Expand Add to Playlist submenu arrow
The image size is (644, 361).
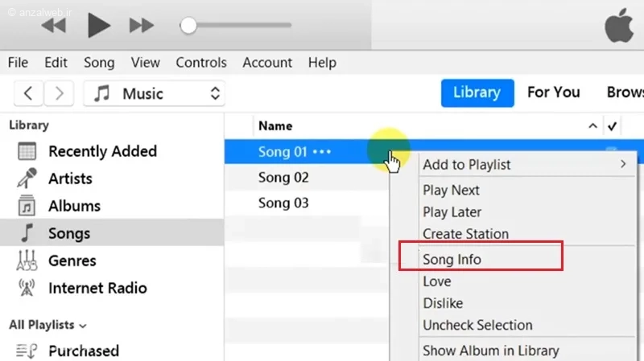point(623,164)
